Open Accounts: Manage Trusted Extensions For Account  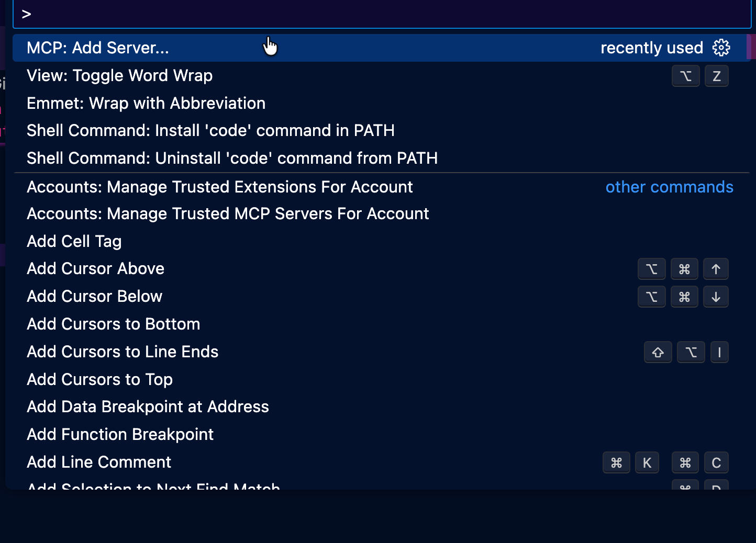pyautogui.click(x=220, y=187)
